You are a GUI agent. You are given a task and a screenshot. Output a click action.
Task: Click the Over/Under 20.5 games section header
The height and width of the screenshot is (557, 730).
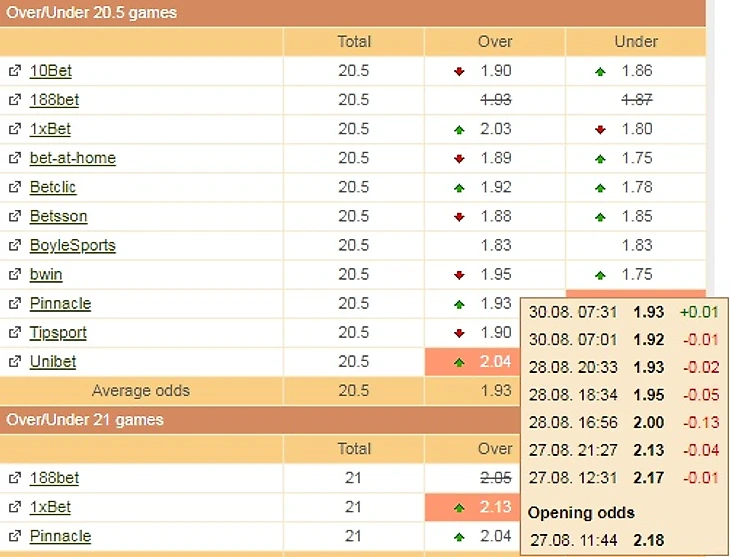[x=353, y=13]
